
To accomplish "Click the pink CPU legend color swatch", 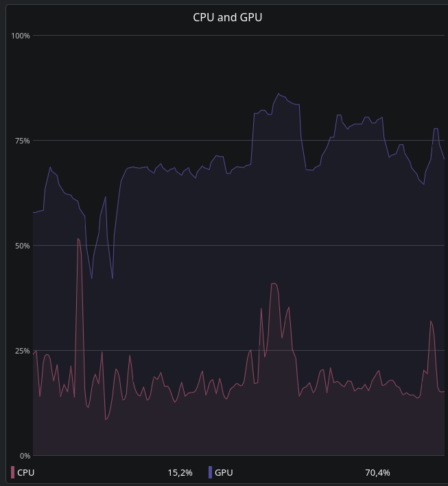I will pyautogui.click(x=12, y=472).
